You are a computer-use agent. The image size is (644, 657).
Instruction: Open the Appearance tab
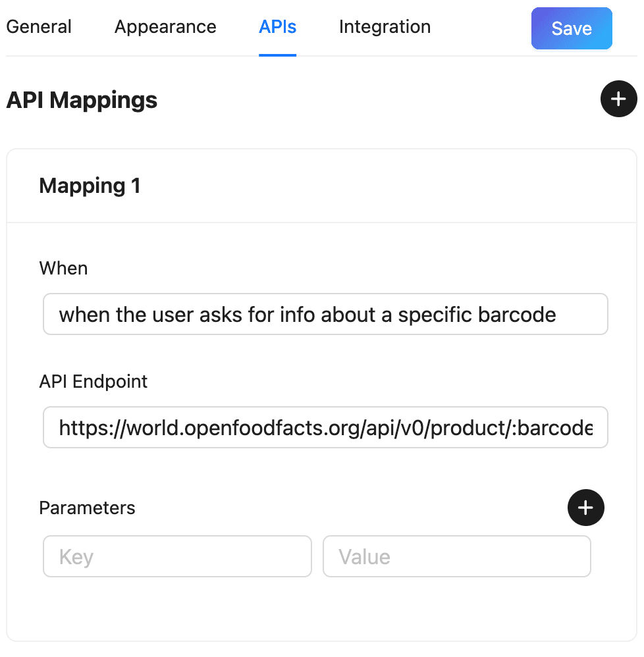[x=165, y=27]
